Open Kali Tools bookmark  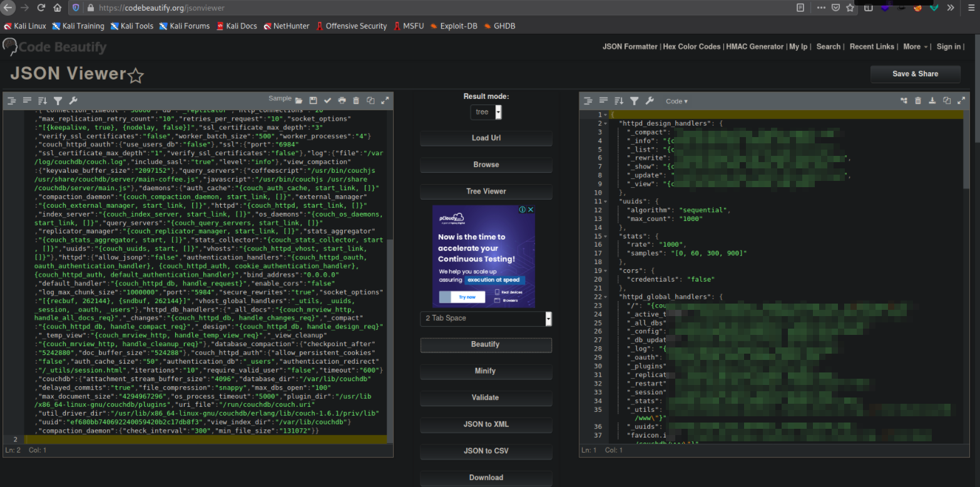click(x=132, y=26)
